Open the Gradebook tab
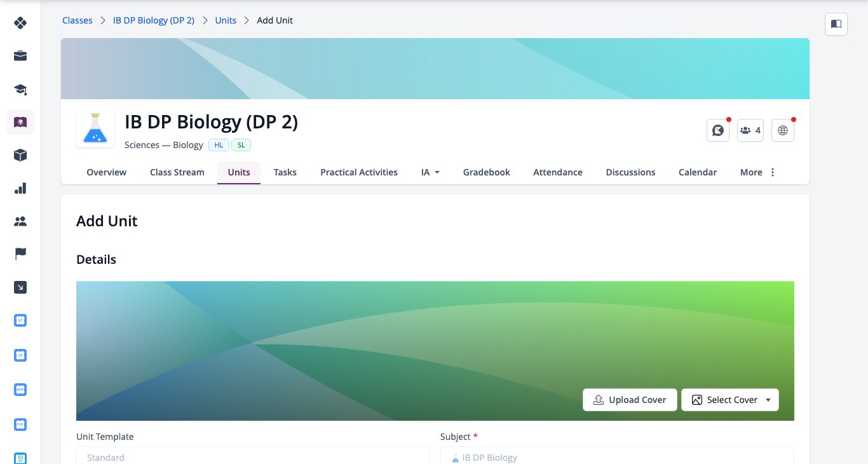The image size is (868, 464). (487, 172)
